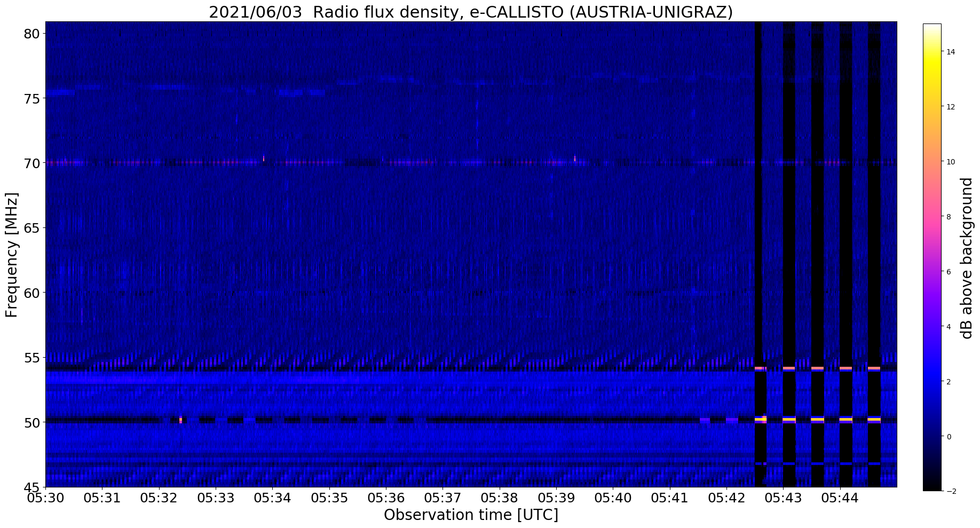The width and height of the screenshot is (980, 528).
Task: Click the colorbar tick label 2
Action: (x=949, y=382)
